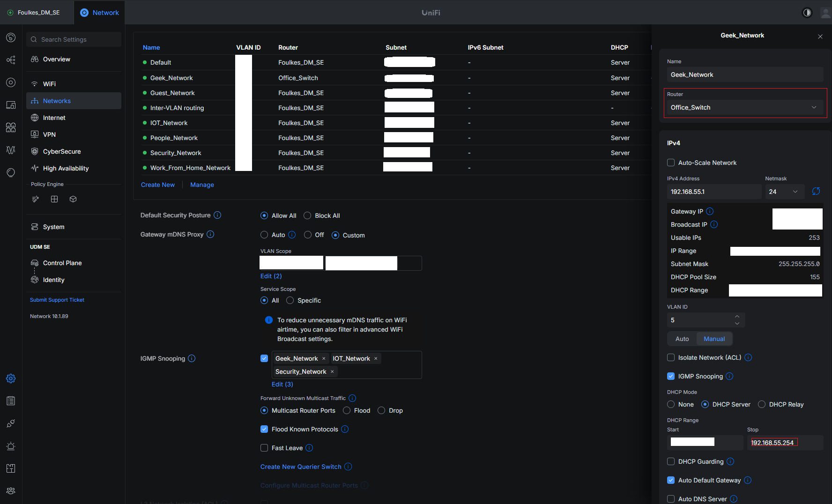
Task: Open Integrations via the plug icon
Action: [11, 423]
